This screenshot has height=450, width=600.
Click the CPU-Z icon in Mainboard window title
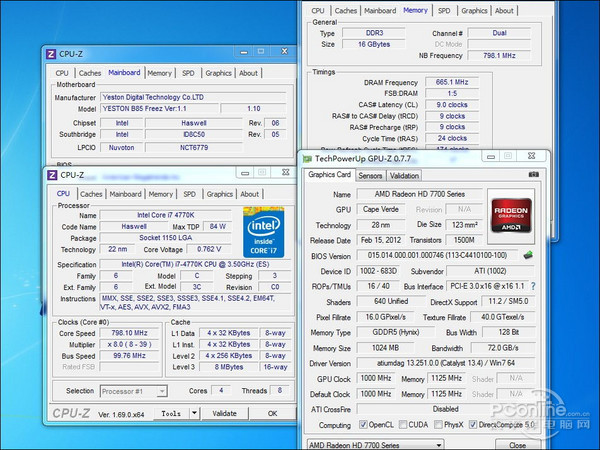tap(51, 54)
